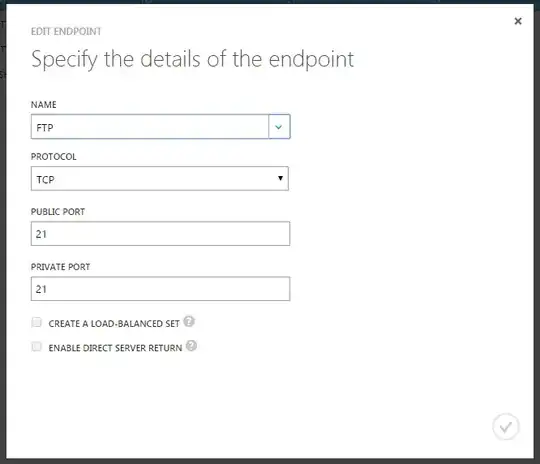Open help for direct server return
The width and height of the screenshot is (540, 464).
tap(191, 346)
